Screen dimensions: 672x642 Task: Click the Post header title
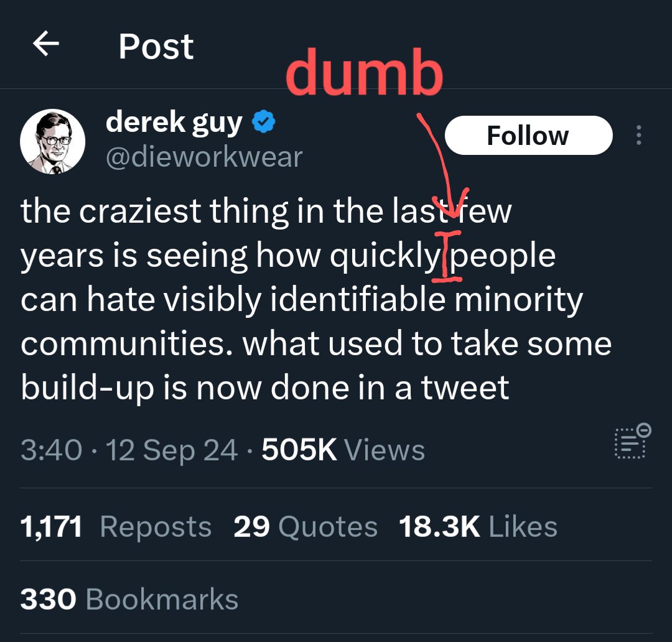pos(156,46)
